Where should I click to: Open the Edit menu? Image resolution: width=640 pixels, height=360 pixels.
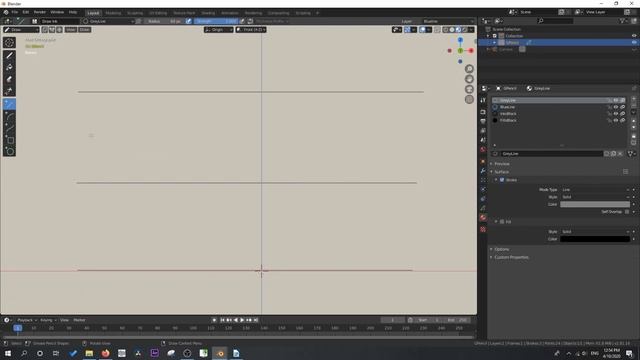click(x=26, y=12)
